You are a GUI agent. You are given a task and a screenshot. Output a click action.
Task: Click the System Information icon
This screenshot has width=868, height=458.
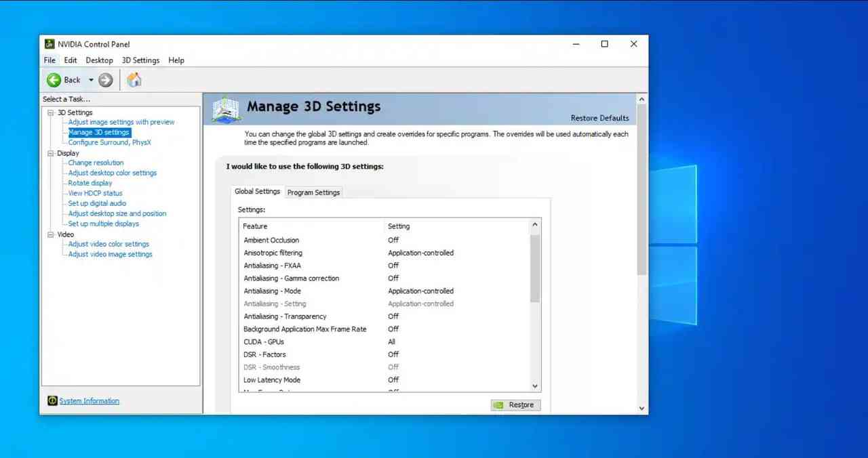[x=52, y=401]
